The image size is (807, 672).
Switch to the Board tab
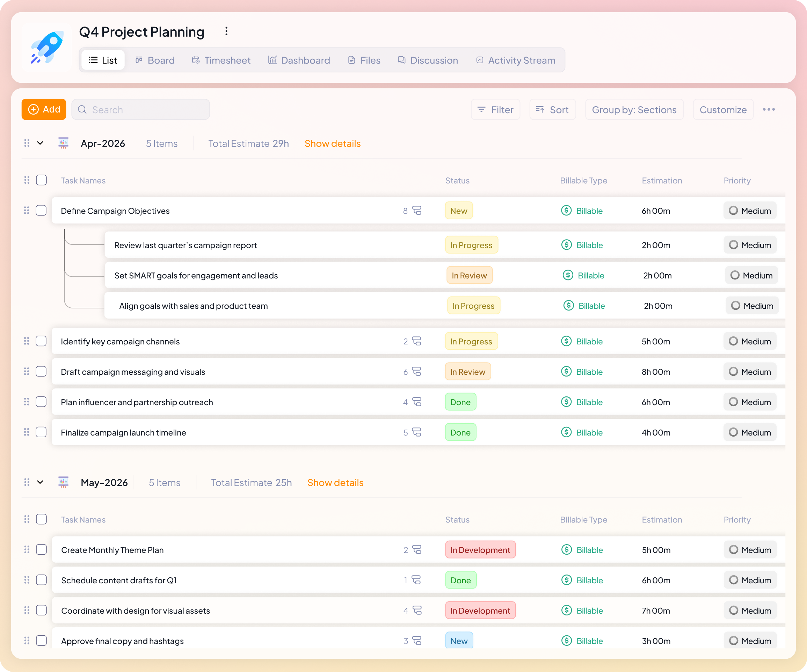coord(155,60)
